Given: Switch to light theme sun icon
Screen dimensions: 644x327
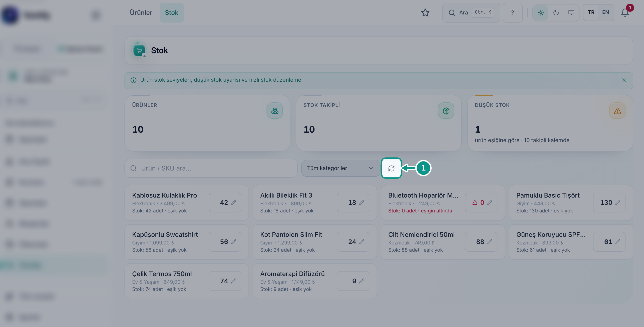Looking at the screenshot, I should [540, 12].
